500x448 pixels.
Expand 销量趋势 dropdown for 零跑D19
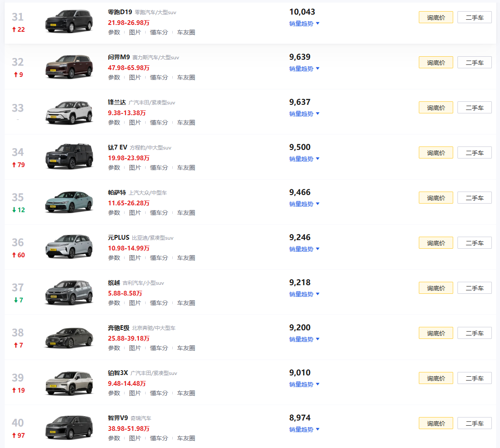(304, 23)
